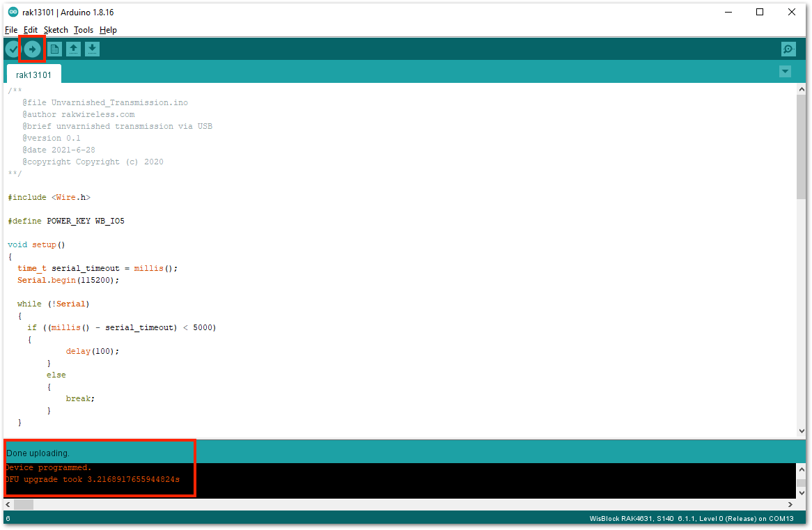Click the '@date 2021-6-28' comment line
The height and width of the screenshot is (530, 812).
pos(58,150)
